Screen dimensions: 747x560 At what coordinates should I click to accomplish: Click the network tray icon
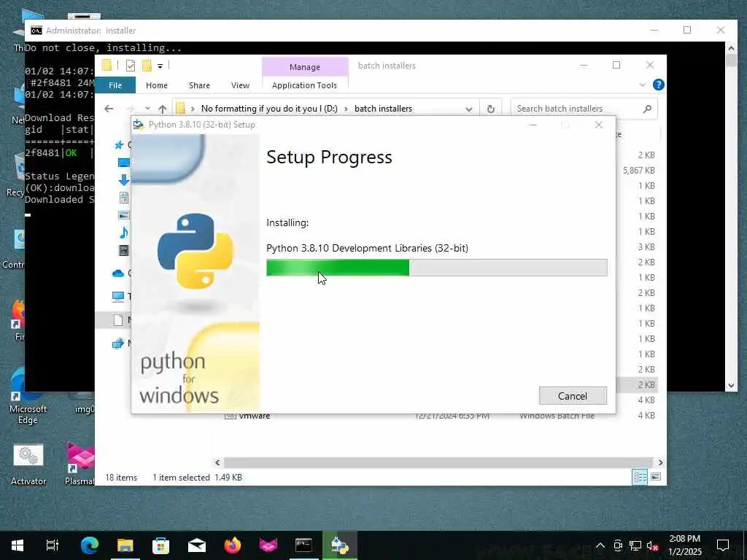click(635, 545)
